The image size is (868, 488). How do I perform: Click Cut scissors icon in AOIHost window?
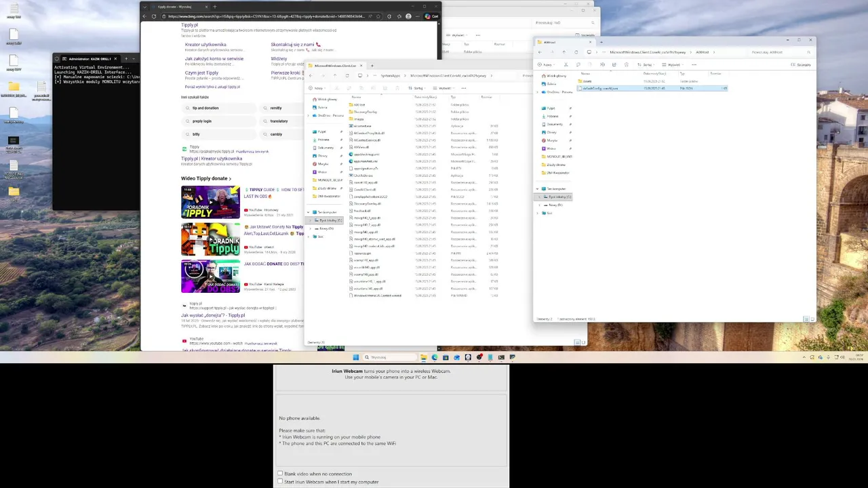568,64
